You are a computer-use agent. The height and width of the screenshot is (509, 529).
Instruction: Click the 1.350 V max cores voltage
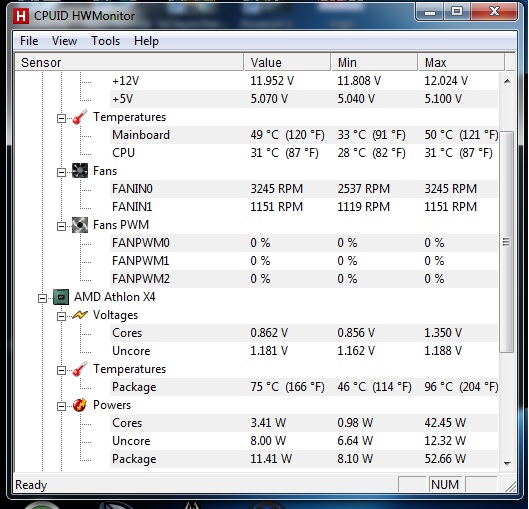(443, 333)
